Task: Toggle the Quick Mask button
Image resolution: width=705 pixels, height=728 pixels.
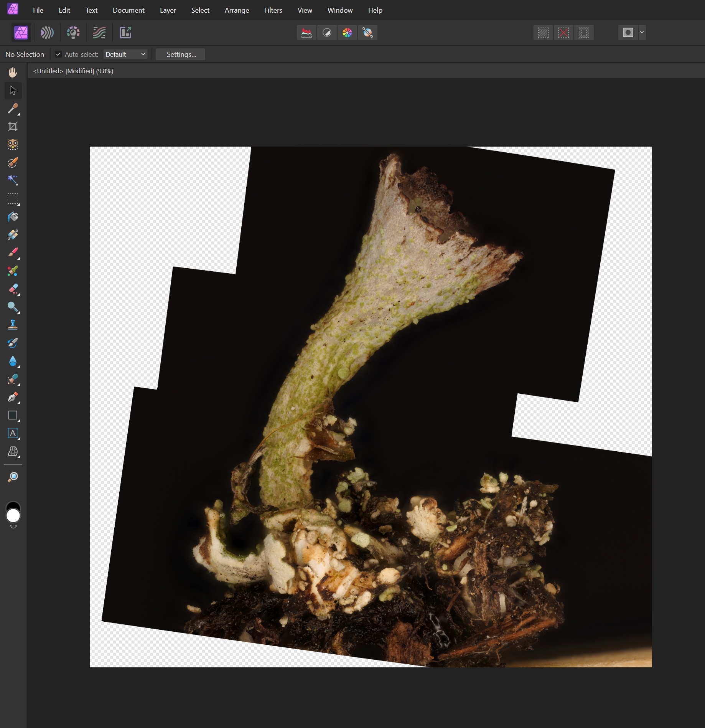Action: point(628,33)
